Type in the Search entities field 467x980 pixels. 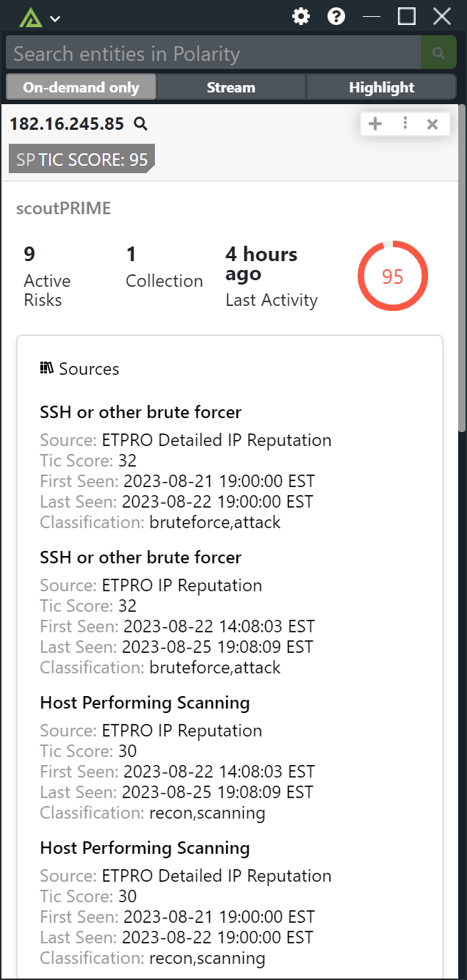213,54
